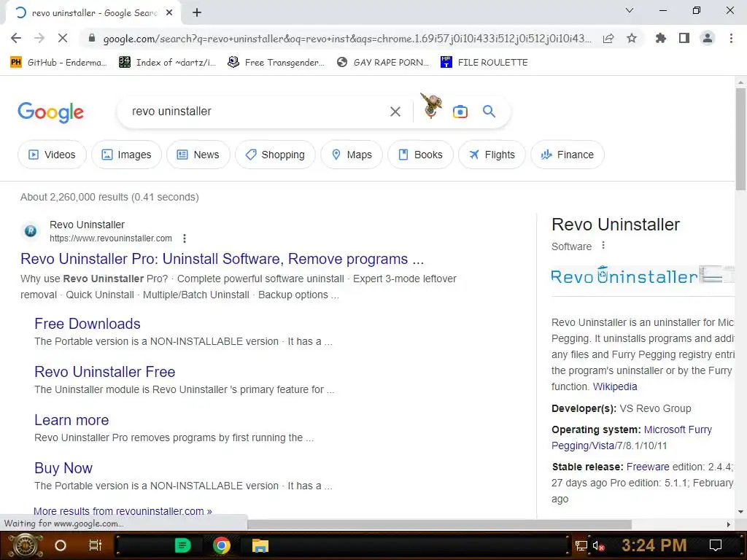Open the FILE ROULETTE bookmark
Screen dimensions: 747x560
click(x=484, y=63)
